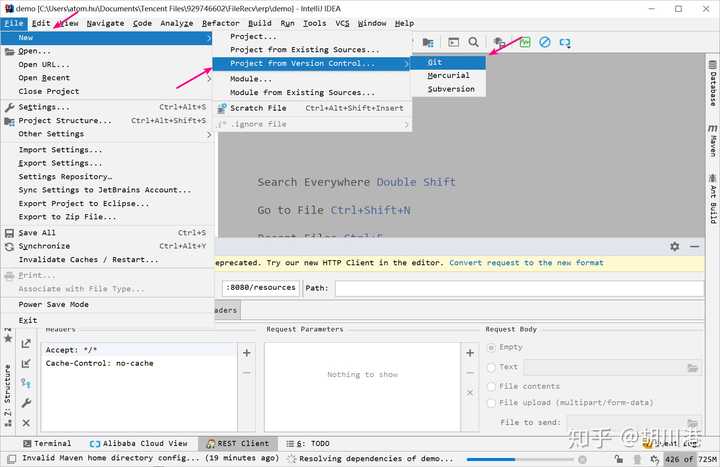Hide the REST Client panel
This screenshot has width=720, height=467.
tap(694, 247)
